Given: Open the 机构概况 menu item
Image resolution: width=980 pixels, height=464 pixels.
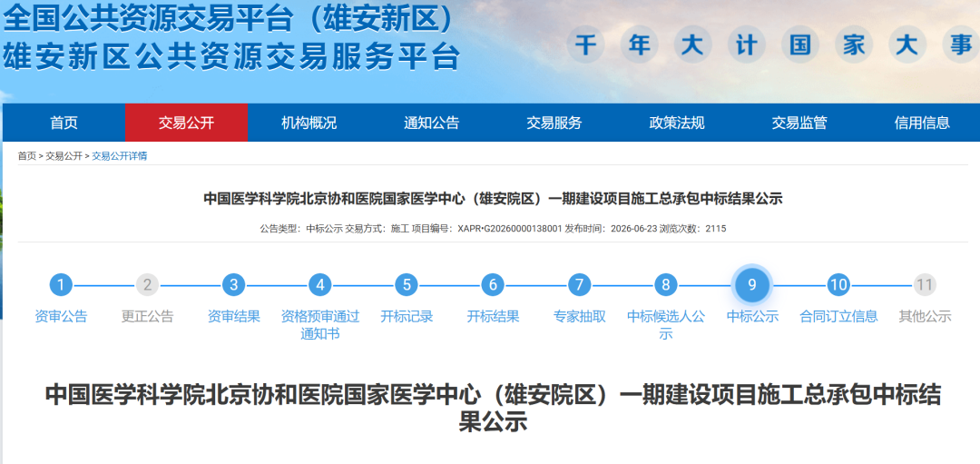Looking at the screenshot, I should tap(309, 123).
